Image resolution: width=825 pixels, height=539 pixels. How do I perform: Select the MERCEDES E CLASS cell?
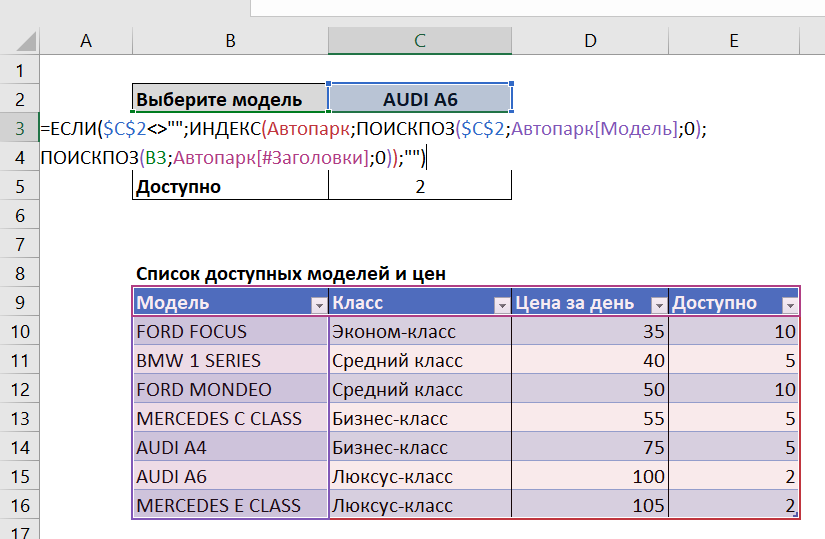[x=230, y=506]
